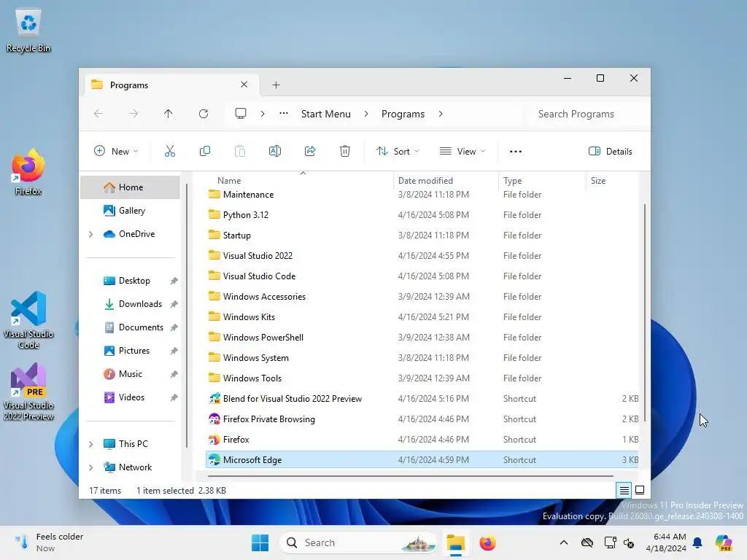Add a new Explorer tab

[276, 85]
